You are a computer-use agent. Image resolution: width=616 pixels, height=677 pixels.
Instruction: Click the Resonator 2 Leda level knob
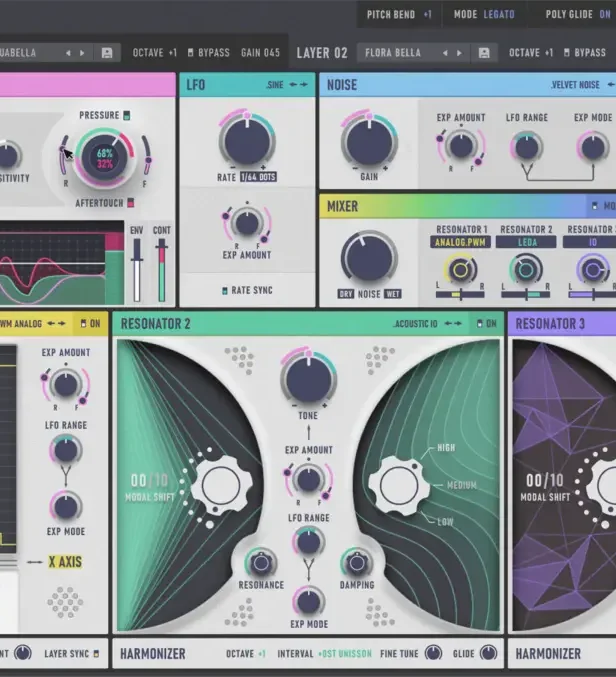point(526,270)
